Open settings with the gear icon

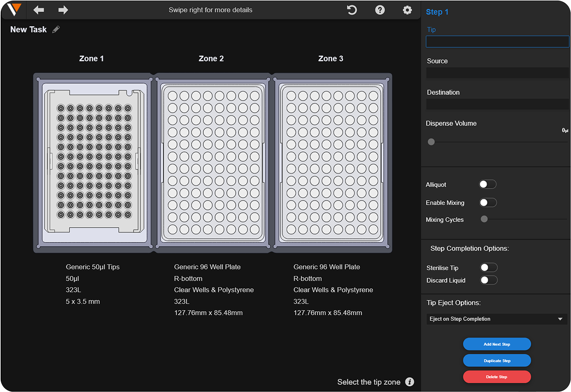[x=407, y=10]
